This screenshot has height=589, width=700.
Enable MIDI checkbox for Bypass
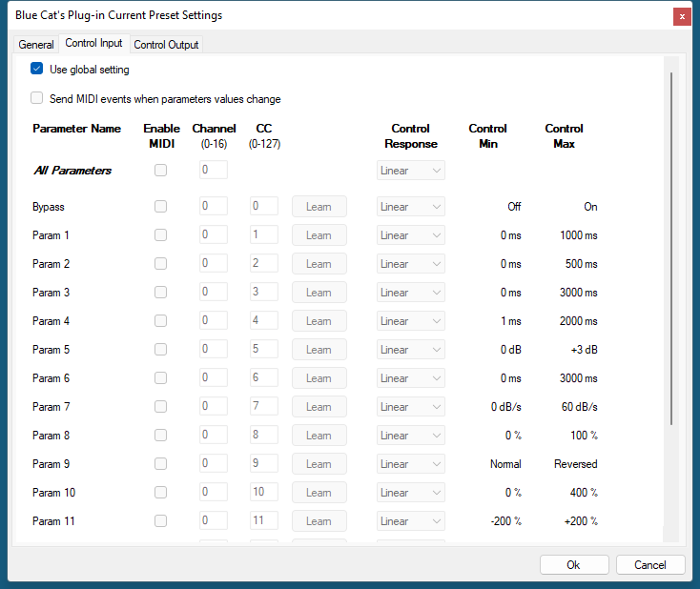[161, 206]
